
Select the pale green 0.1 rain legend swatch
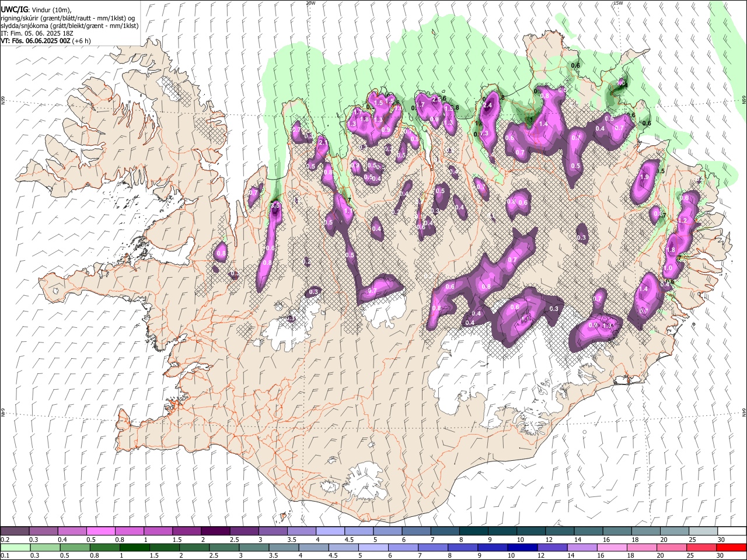point(15,547)
